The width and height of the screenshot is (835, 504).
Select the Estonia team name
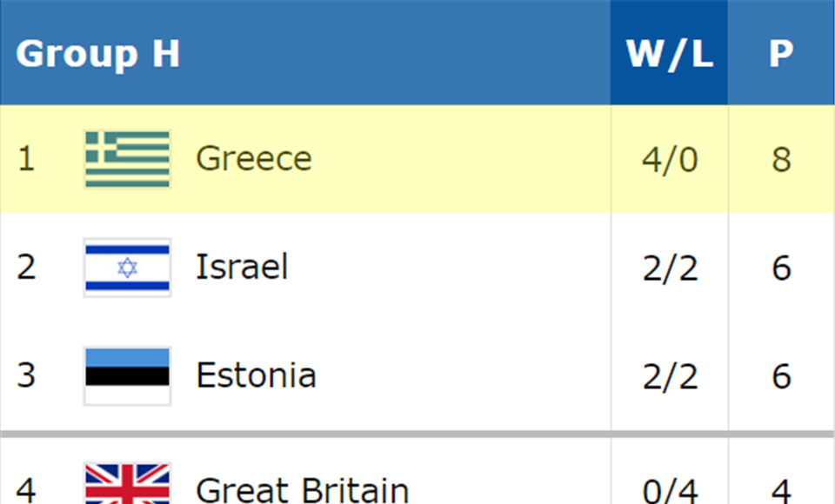click(x=256, y=375)
